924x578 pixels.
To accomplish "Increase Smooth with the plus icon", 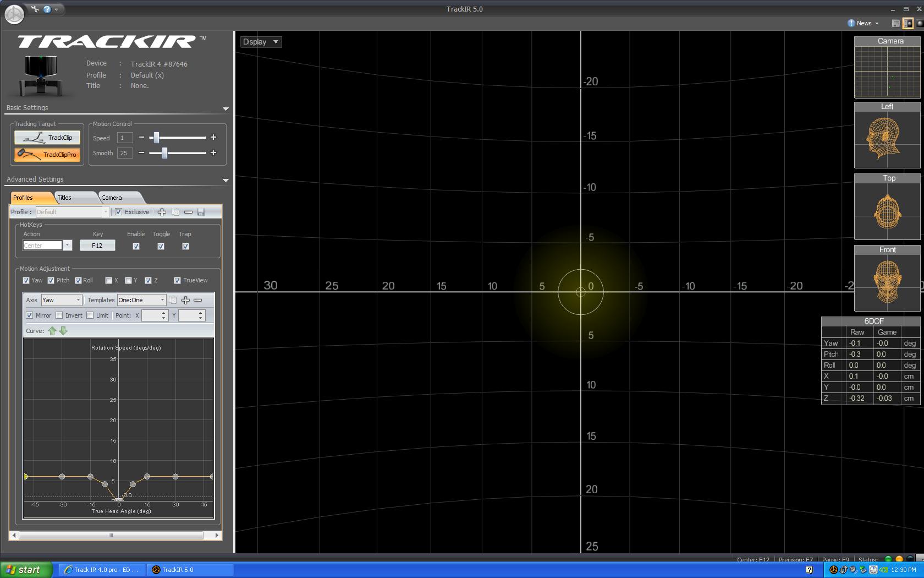I will 213,152.
